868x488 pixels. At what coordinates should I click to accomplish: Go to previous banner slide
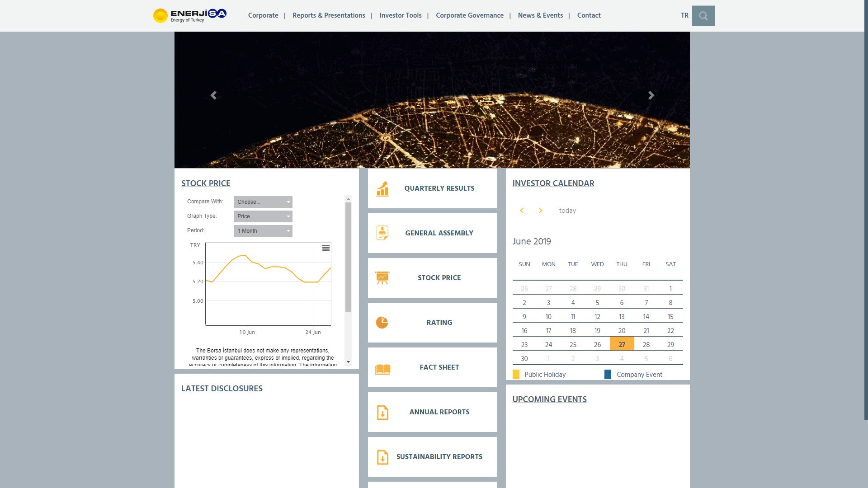213,95
